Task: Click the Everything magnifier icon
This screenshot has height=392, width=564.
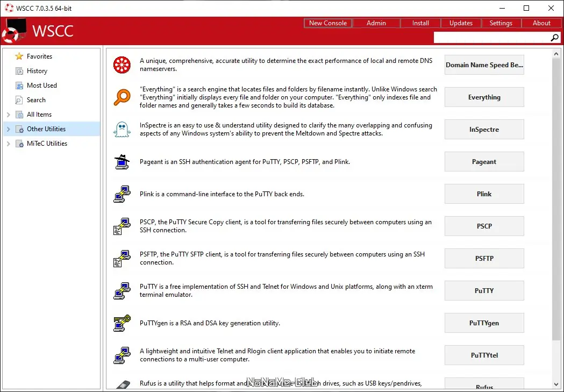Action: point(122,97)
